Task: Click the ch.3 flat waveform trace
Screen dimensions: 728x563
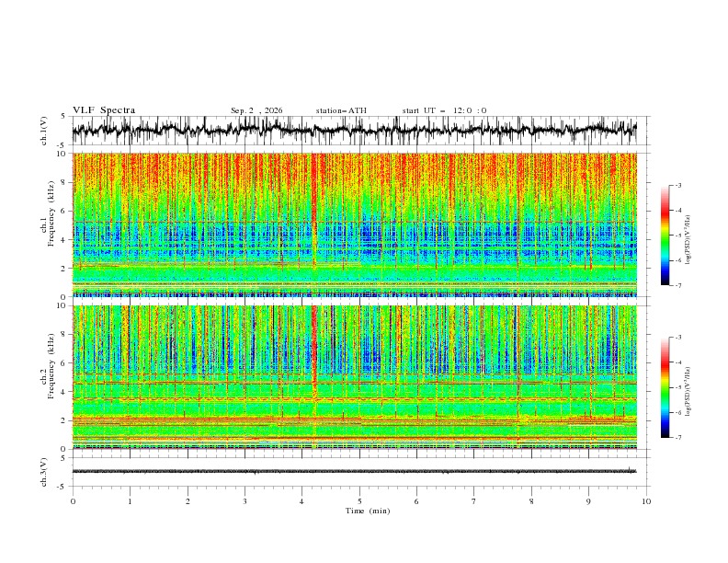Action: click(354, 472)
